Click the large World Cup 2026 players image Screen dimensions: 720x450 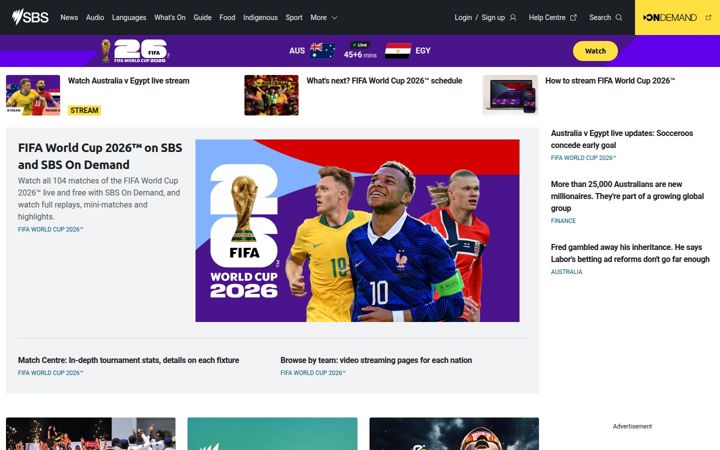pos(357,231)
